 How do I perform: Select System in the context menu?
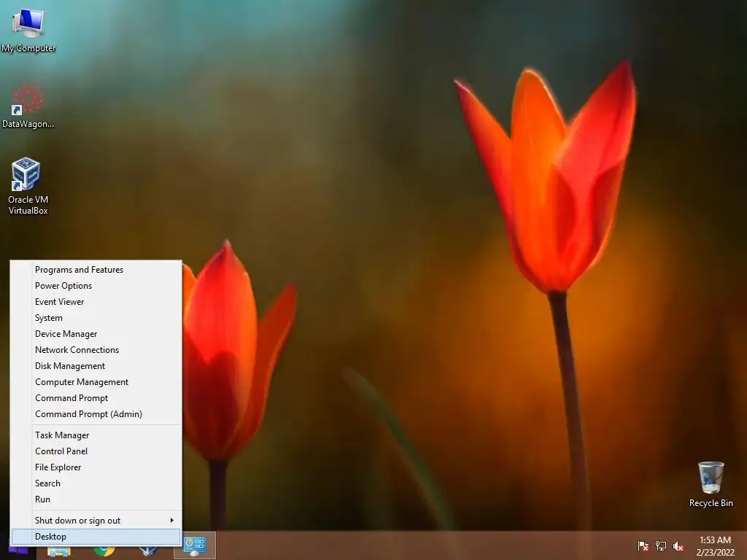point(96,318)
